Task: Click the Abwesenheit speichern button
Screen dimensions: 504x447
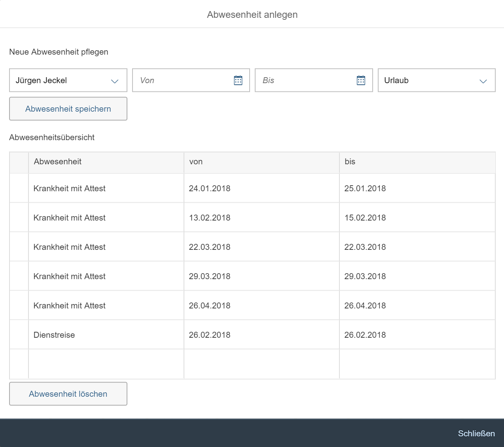Action: (x=68, y=109)
